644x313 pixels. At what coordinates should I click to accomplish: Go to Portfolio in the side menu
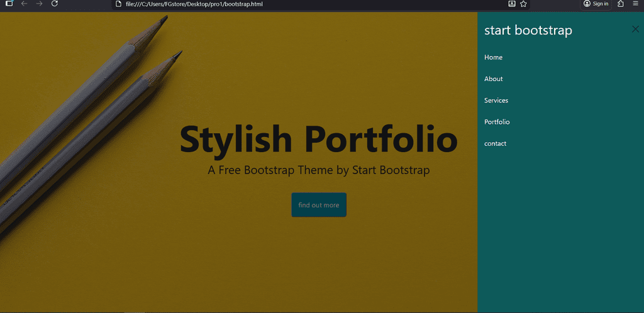click(497, 122)
